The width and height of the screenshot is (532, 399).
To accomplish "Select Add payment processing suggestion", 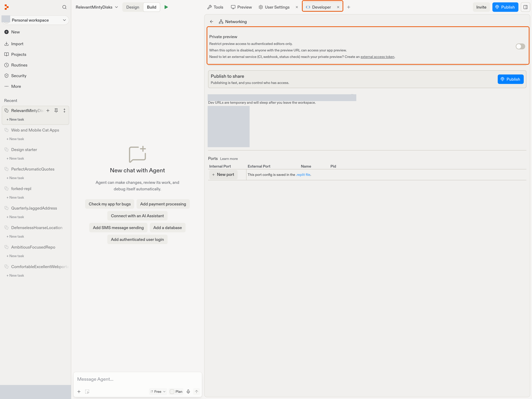I will click(x=163, y=204).
